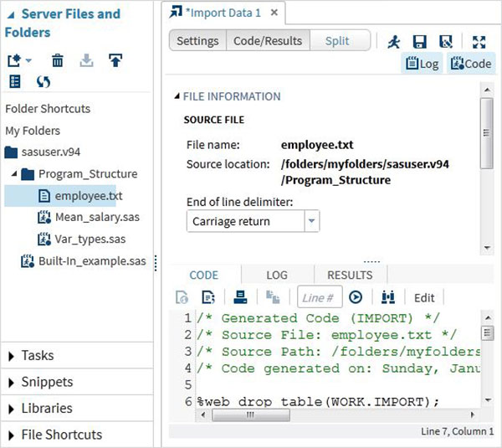The image size is (502, 448).
Task: Open the LOG tab
Action: pyautogui.click(x=277, y=275)
